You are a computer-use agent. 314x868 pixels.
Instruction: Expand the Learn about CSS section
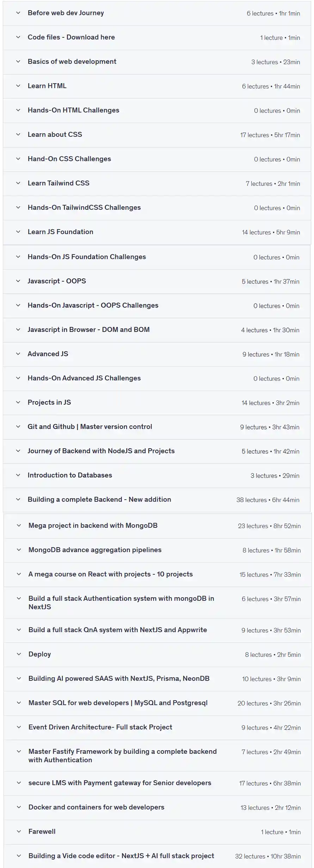click(x=55, y=134)
